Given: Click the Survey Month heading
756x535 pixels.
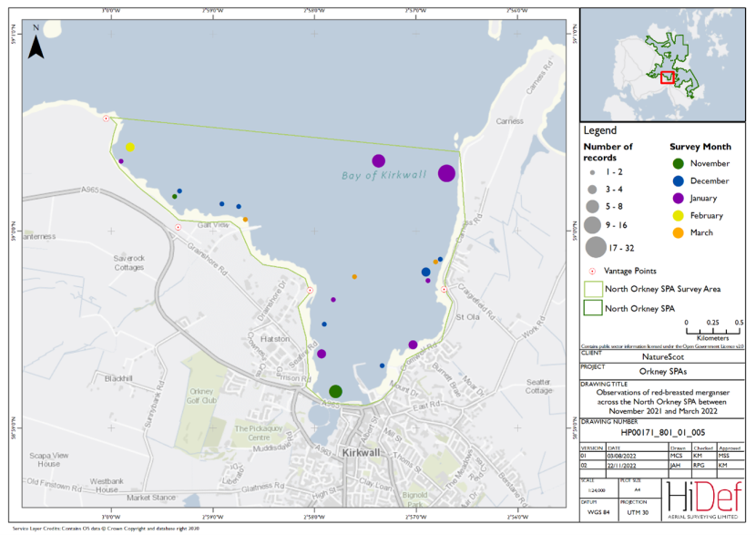Looking at the screenshot, I should pyautogui.click(x=700, y=147).
